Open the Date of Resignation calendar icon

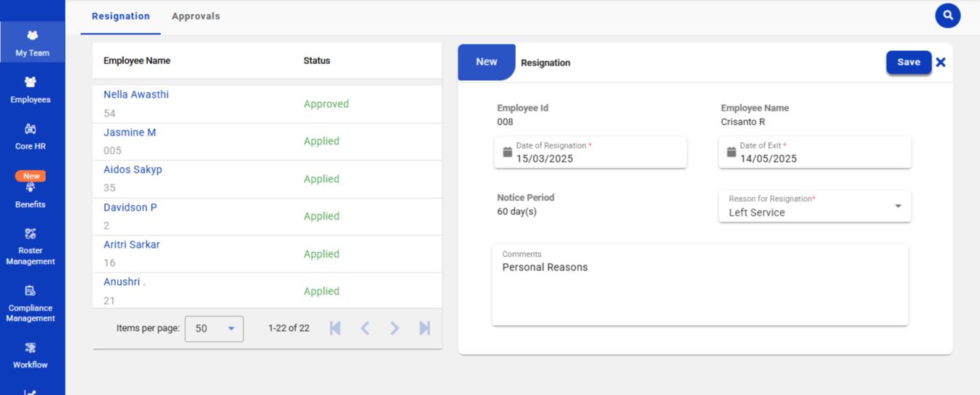(x=508, y=152)
